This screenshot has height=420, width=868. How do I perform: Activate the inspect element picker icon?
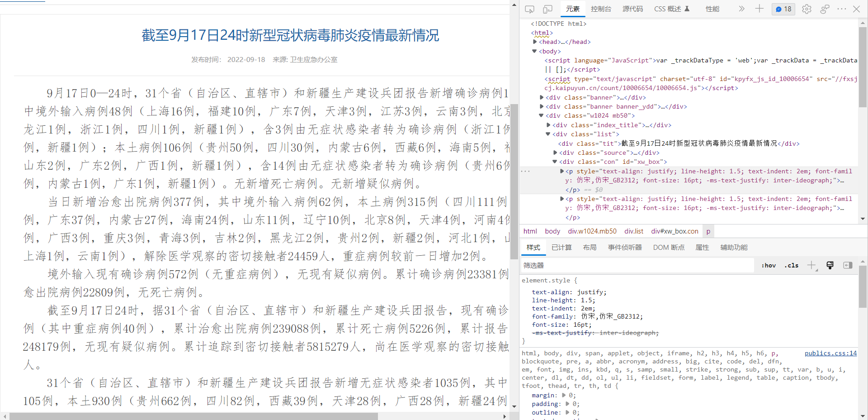530,9
